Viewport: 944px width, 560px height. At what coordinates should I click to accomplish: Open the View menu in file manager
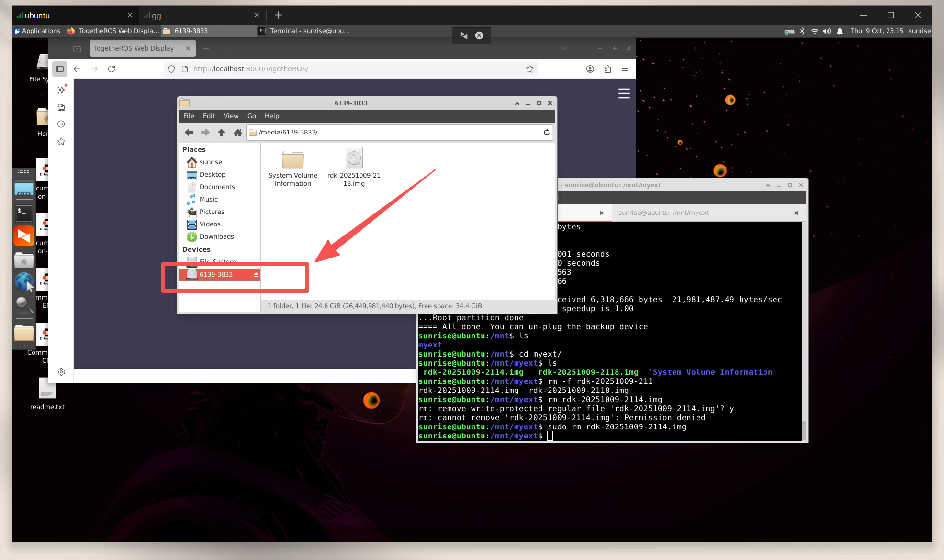click(x=231, y=116)
